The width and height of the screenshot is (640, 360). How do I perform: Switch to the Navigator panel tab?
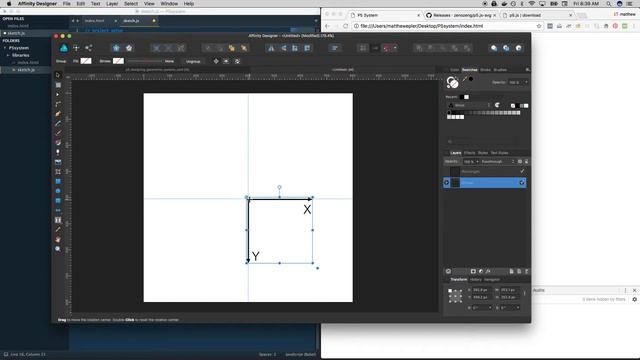(492, 280)
